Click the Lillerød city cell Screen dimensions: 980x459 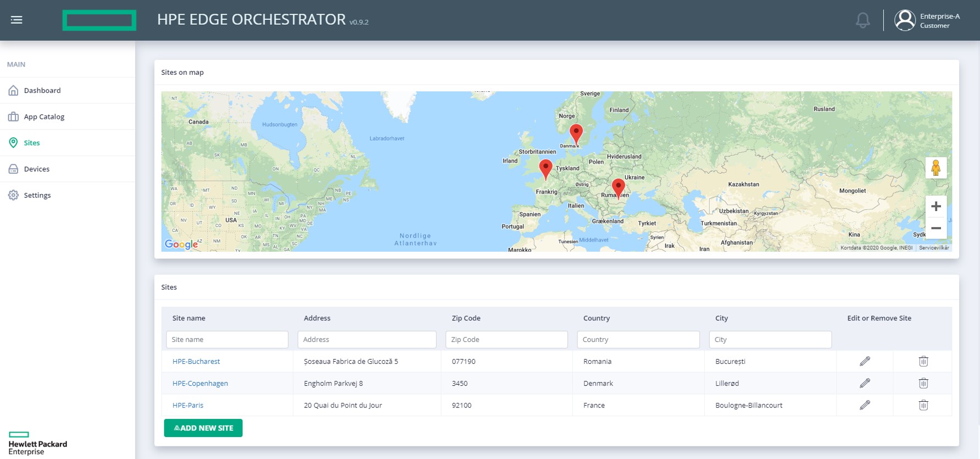(727, 383)
